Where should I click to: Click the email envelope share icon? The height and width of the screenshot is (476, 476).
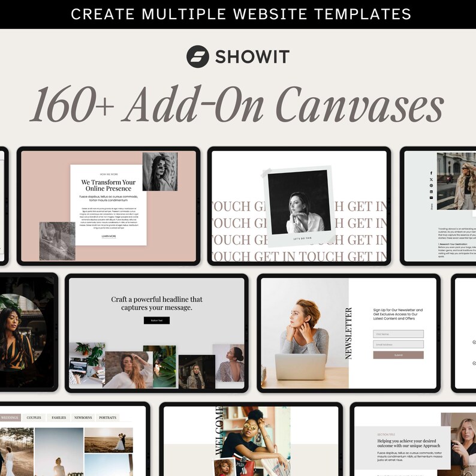click(431, 198)
